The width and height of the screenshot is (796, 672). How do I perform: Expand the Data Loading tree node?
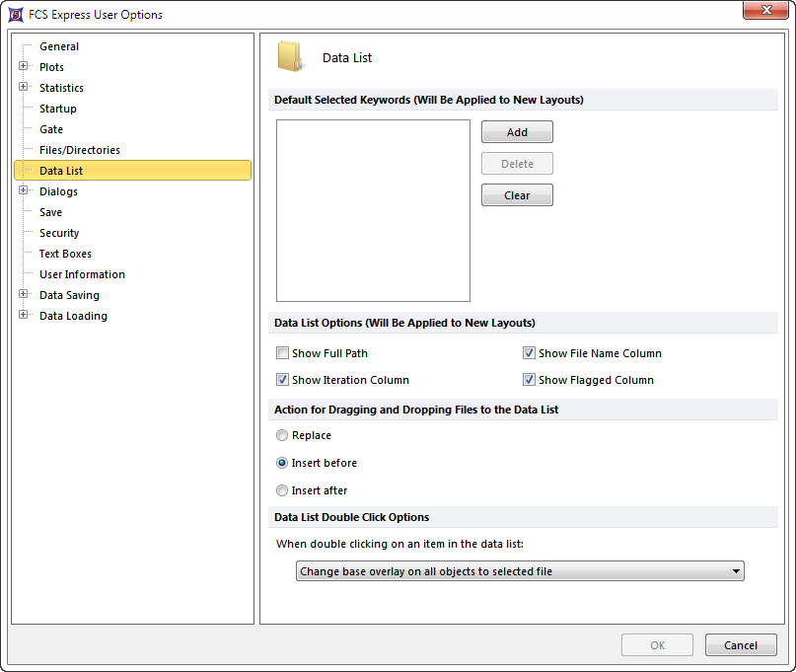coord(24,316)
